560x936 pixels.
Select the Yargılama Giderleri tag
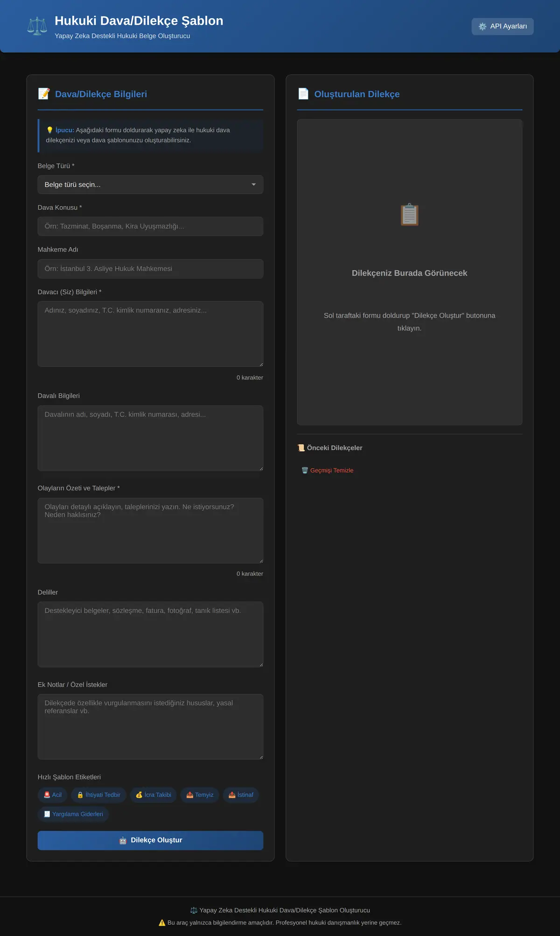point(73,814)
